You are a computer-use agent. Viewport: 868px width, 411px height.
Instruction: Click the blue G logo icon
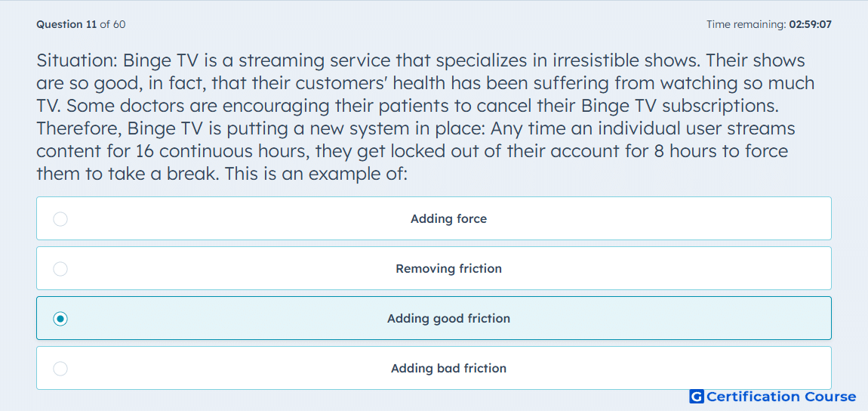pyautogui.click(x=697, y=397)
